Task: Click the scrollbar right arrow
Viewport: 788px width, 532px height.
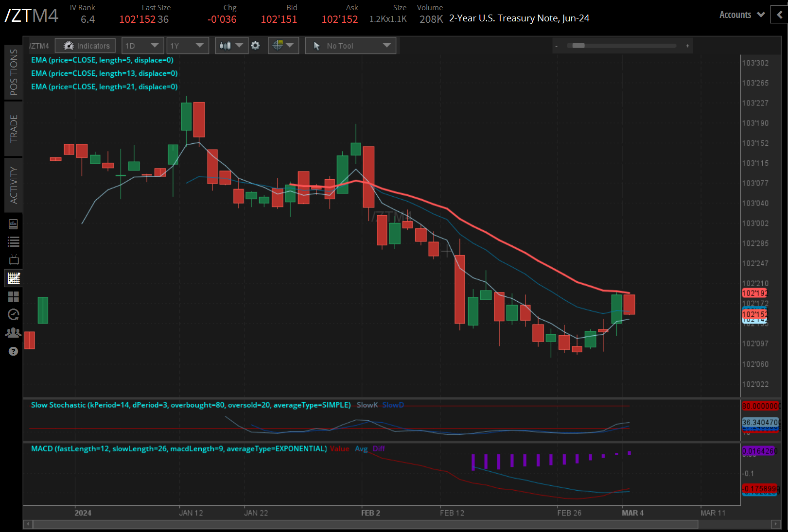Action: pyautogui.click(x=776, y=524)
